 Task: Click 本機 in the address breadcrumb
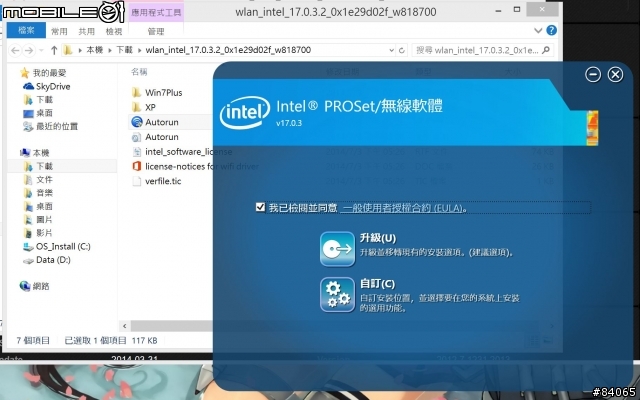pos(95,50)
